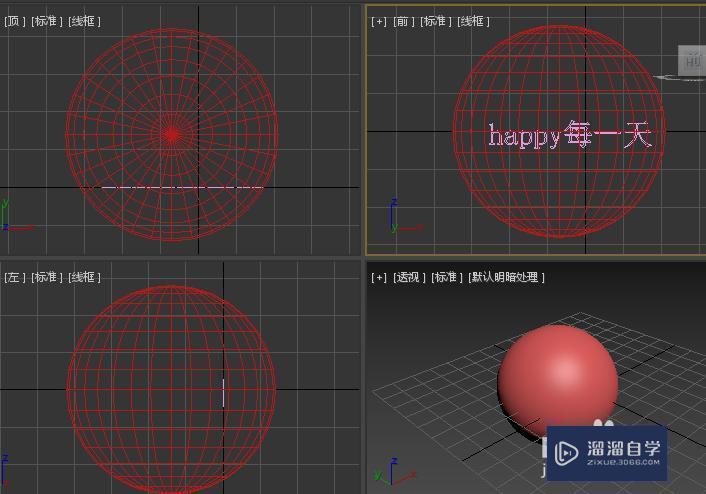The width and height of the screenshot is (706, 494).
Task: Open [线框] shading menu in Top viewport
Action: tap(85, 21)
